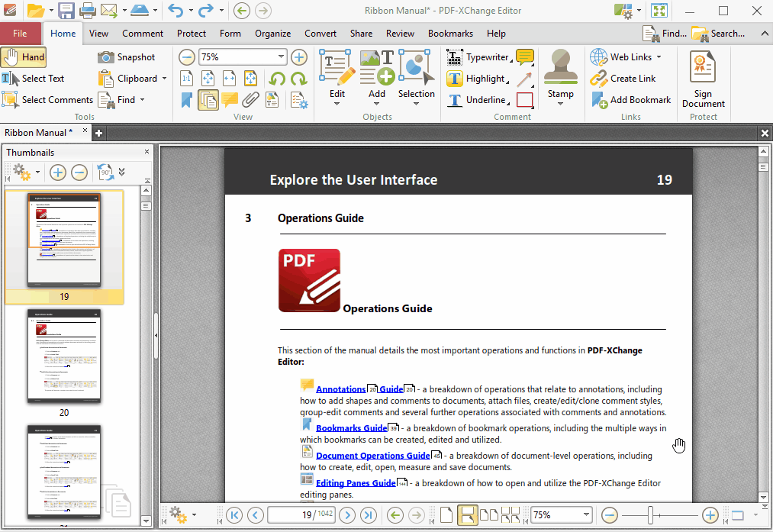
Task: Toggle the Hand tool
Action: 24,57
